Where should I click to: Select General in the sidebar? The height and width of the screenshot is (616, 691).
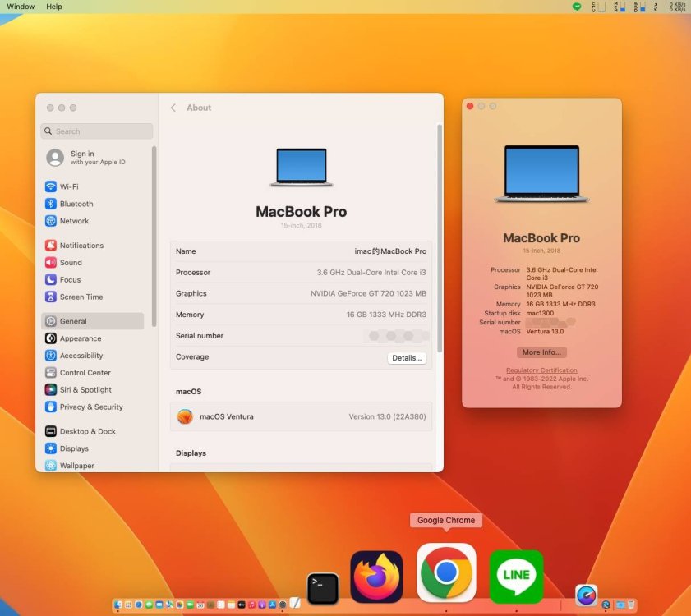coord(93,321)
